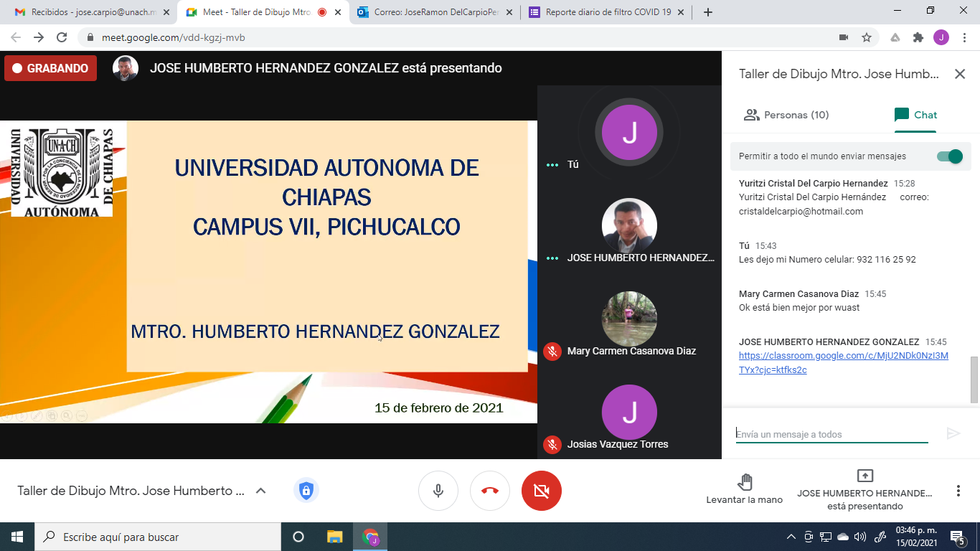Screen dimensions: 980x551
Task: Open Chrome three-dot menu
Action: click(964, 37)
